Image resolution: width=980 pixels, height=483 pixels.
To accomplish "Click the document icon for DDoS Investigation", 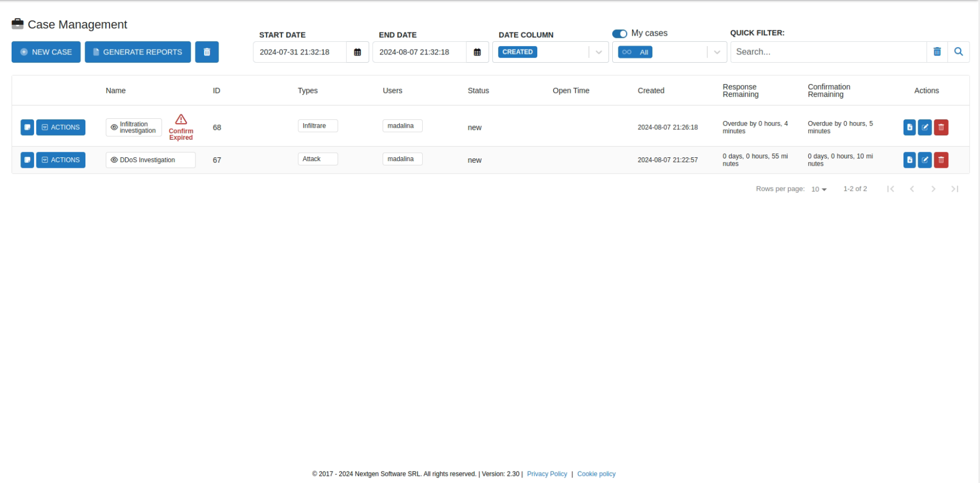I will coord(910,160).
